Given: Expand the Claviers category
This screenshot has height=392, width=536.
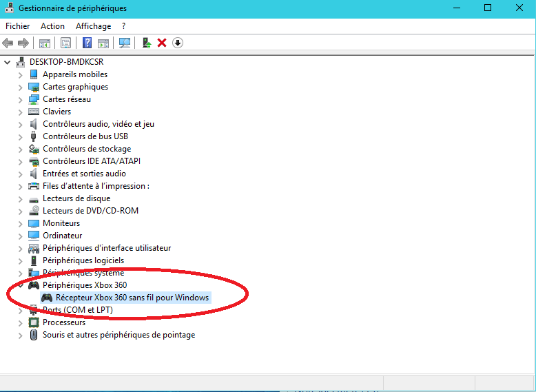Looking at the screenshot, I should (x=21, y=112).
